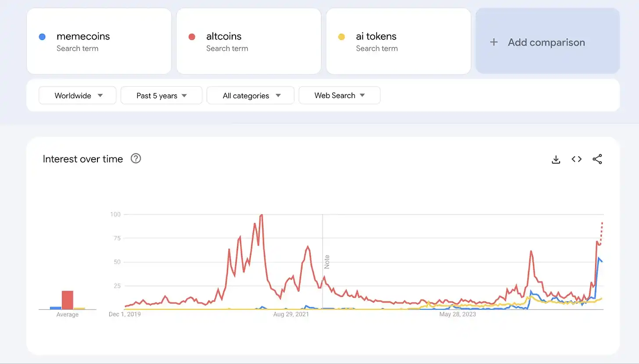
Task: Click the blue memecoins color dot
Action: pyautogui.click(x=42, y=37)
